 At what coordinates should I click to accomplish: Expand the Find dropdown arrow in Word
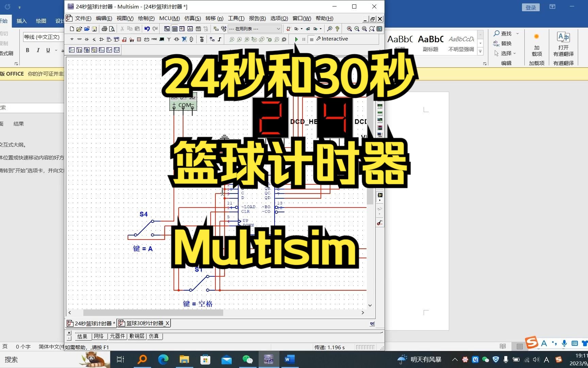[x=518, y=33]
